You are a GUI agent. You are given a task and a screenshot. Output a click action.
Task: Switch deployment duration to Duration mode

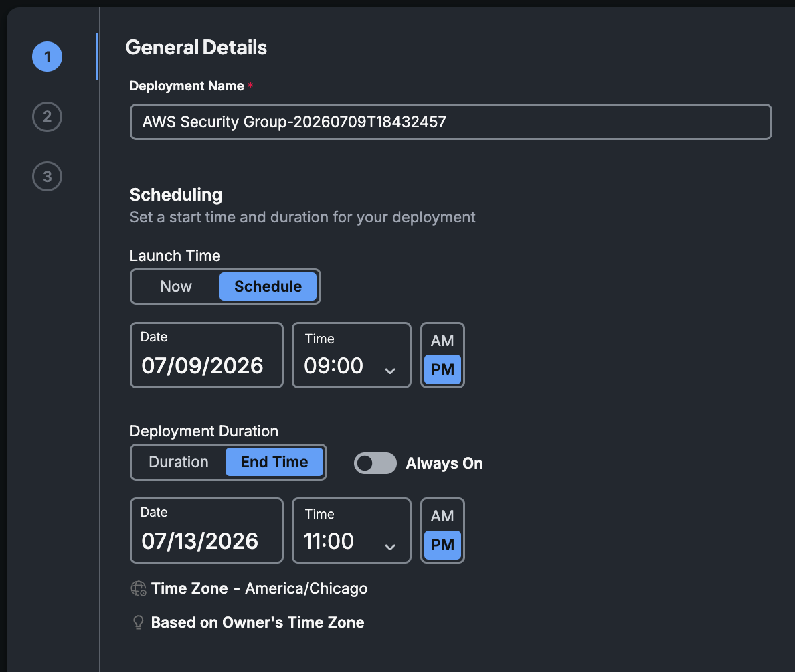pos(179,462)
